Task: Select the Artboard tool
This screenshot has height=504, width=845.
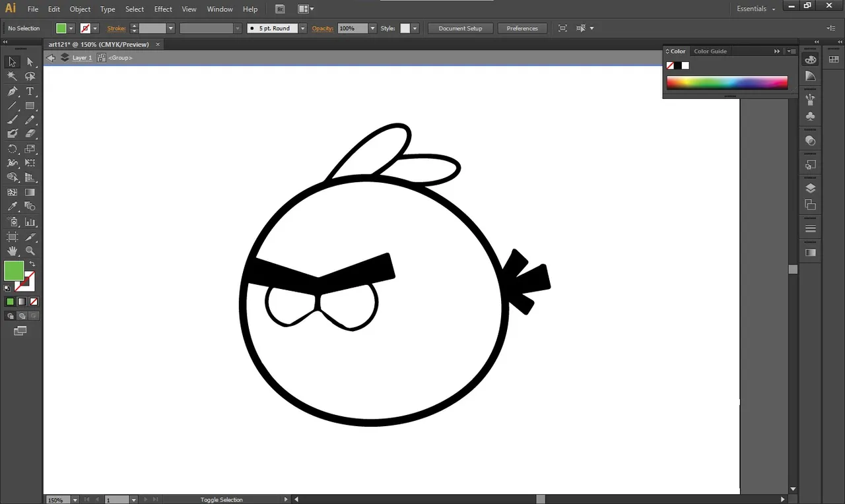Action: [12, 237]
